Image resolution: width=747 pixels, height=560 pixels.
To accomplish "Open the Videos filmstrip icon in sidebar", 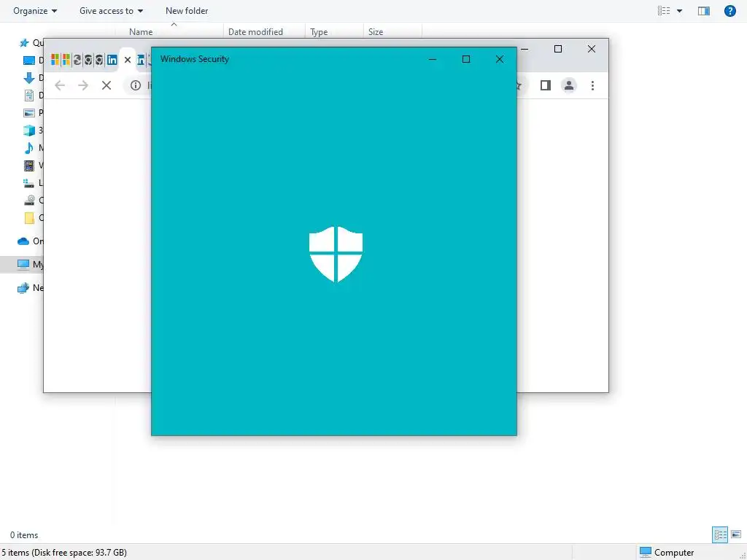I will click(29, 166).
